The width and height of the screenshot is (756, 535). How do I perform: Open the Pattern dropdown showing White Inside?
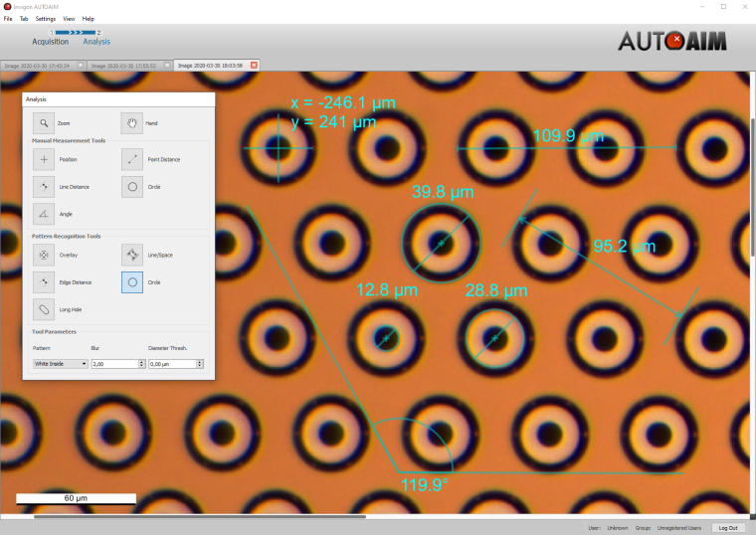[60, 364]
